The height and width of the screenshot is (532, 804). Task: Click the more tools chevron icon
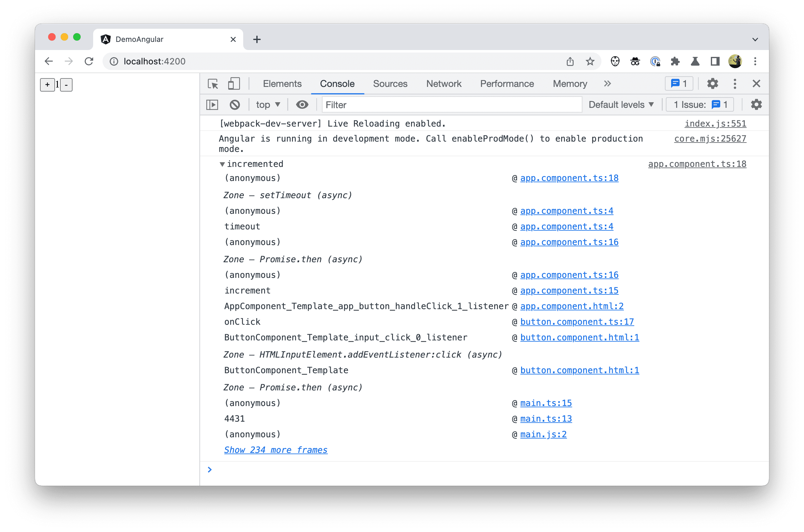coord(607,83)
